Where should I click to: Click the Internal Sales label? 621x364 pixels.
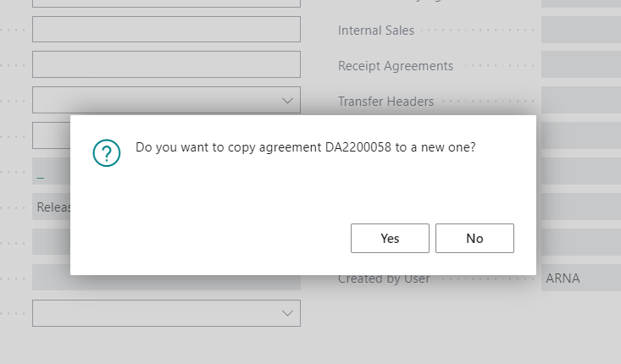(x=376, y=30)
